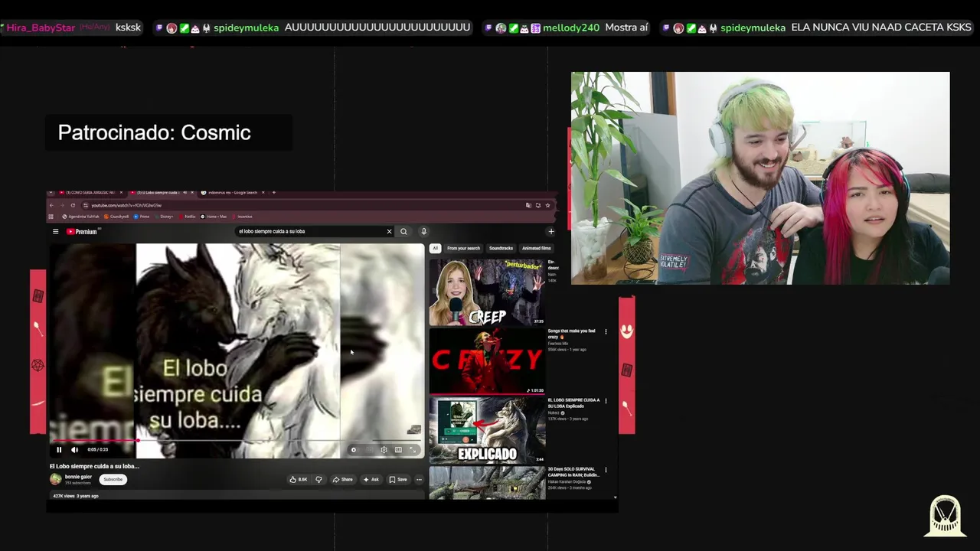Toggle the autoplay switch in player

(354, 450)
